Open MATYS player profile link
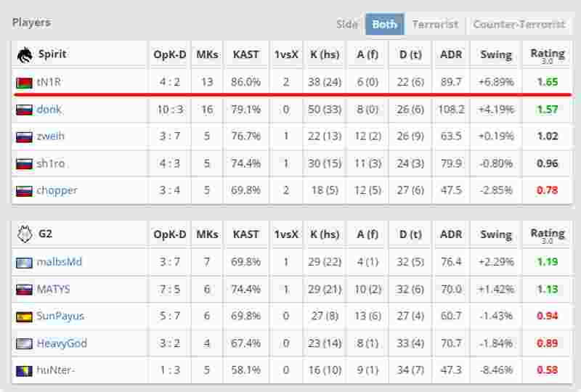Image resolution: width=581 pixels, height=392 pixels. click(x=53, y=289)
